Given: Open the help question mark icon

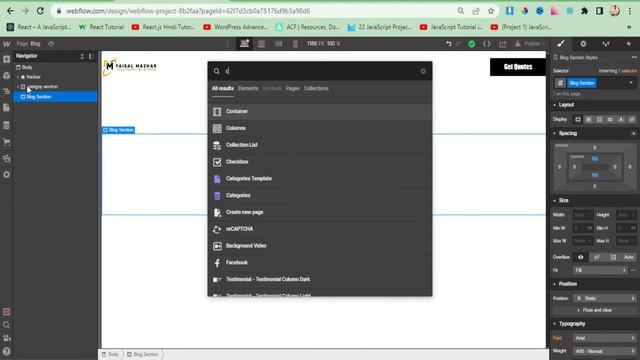Looking at the screenshot, I should 7,351.
